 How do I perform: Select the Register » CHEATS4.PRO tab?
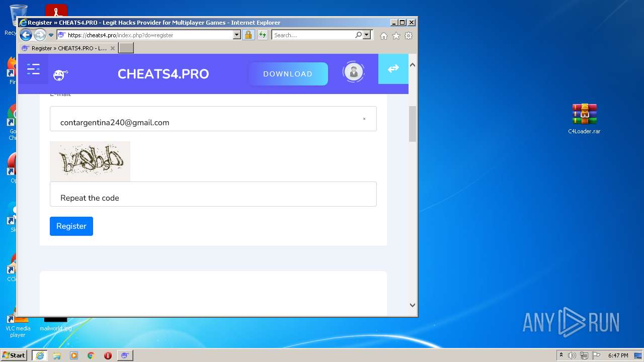(68, 48)
